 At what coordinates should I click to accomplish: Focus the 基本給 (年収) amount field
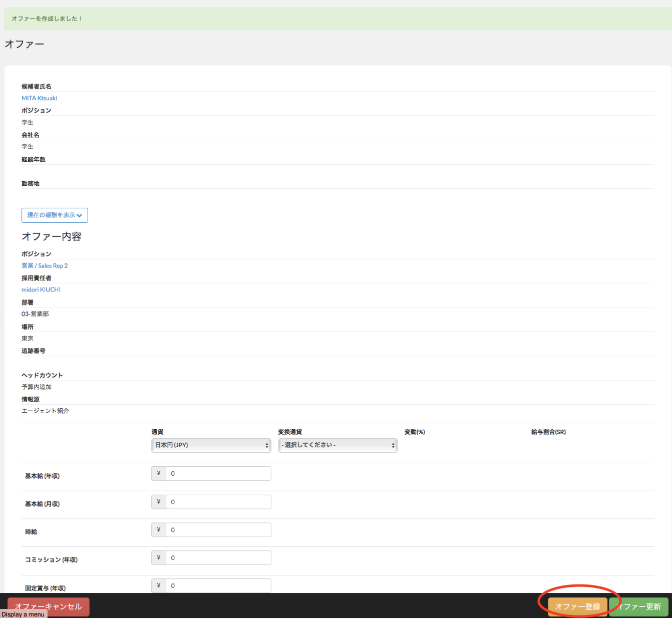tap(218, 473)
